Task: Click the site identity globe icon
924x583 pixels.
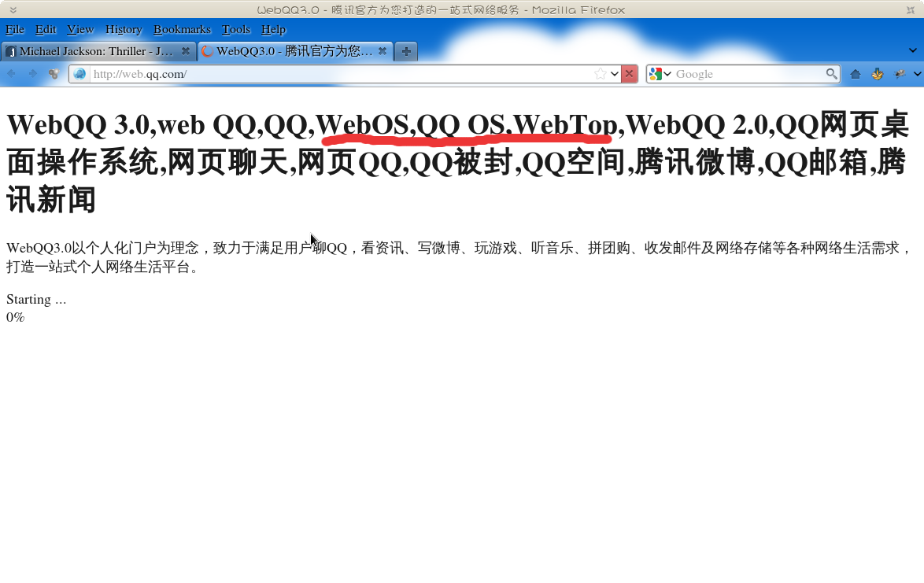Action: click(79, 74)
